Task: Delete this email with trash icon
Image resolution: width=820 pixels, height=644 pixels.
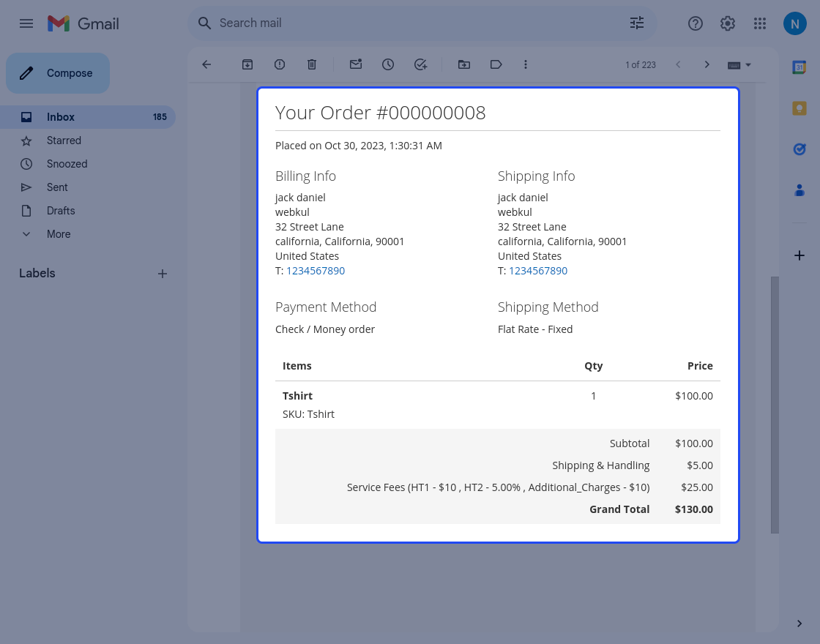Action: point(312,64)
